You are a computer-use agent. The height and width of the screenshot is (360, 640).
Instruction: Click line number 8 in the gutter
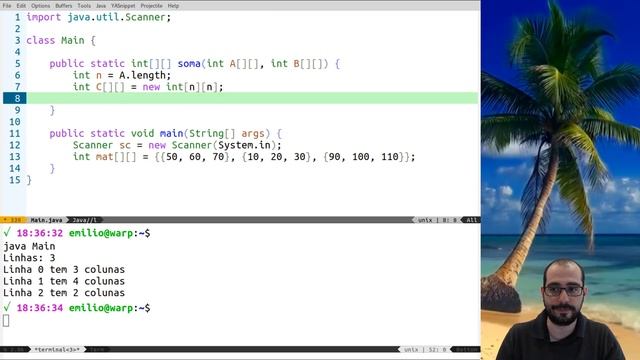(x=17, y=98)
